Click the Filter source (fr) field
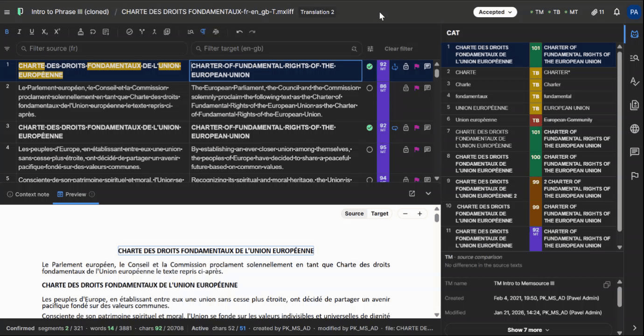Viewport: 644px width, 336px height. coord(102,49)
